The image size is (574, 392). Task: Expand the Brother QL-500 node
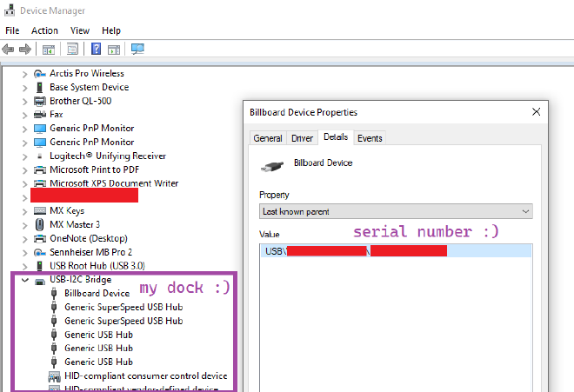click(24, 102)
